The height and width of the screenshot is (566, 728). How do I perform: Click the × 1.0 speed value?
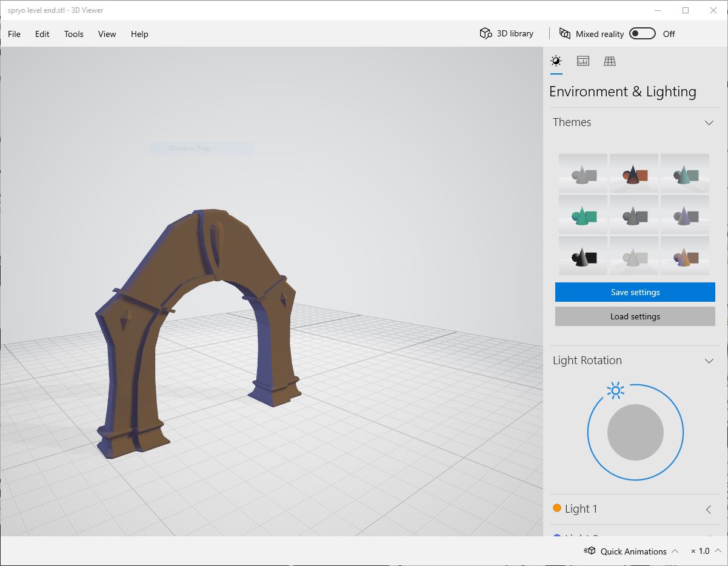click(700, 551)
